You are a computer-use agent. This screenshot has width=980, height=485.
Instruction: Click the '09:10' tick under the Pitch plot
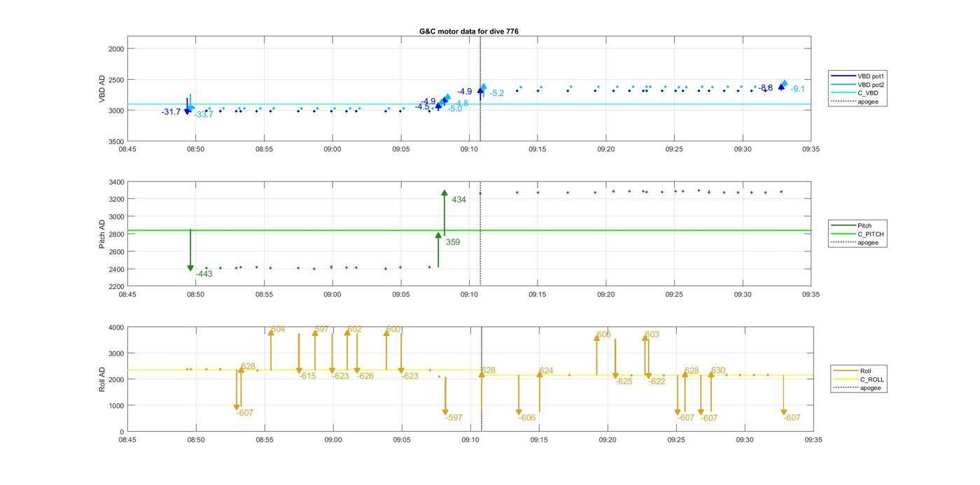coord(469,295)
